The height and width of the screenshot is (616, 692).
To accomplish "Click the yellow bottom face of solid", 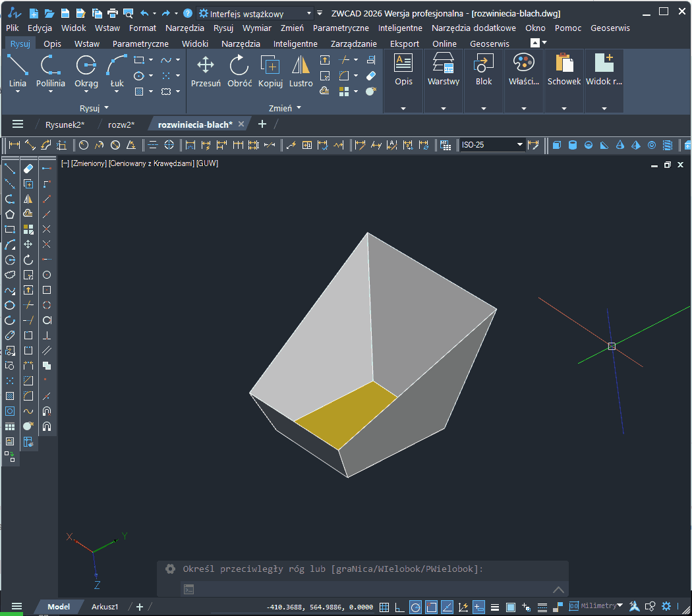I will coord(347,415).
